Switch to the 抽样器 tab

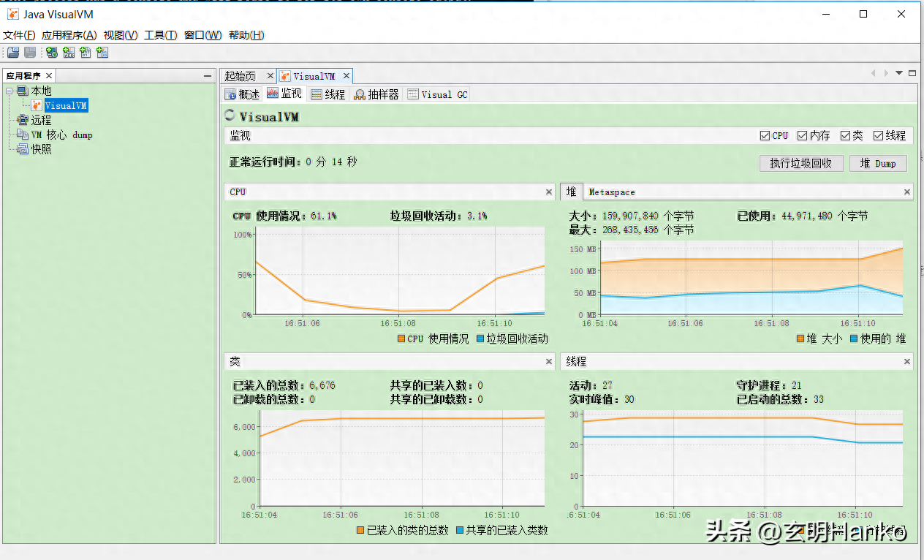pos(376,94)
